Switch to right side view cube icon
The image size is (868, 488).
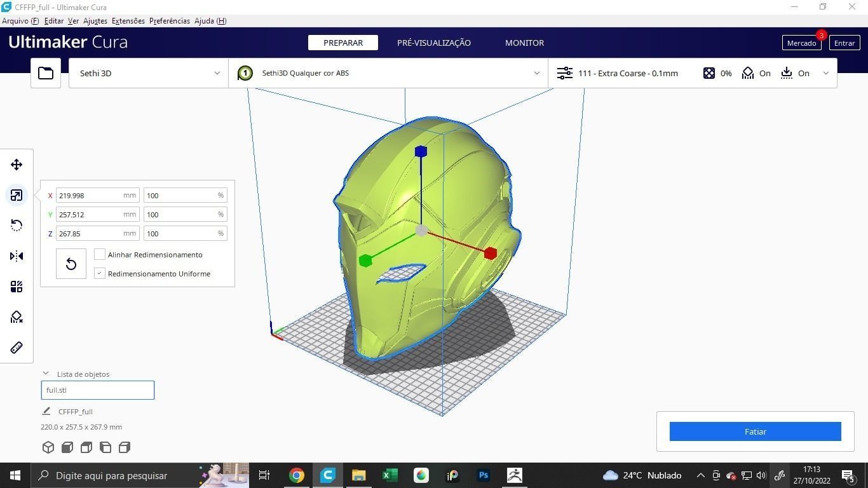click(125, 447)
